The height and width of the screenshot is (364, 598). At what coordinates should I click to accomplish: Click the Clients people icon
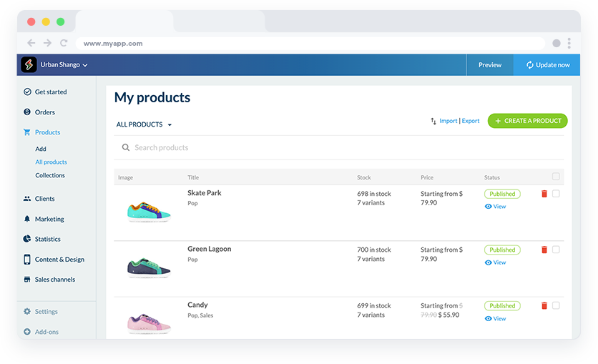(27, 199)
